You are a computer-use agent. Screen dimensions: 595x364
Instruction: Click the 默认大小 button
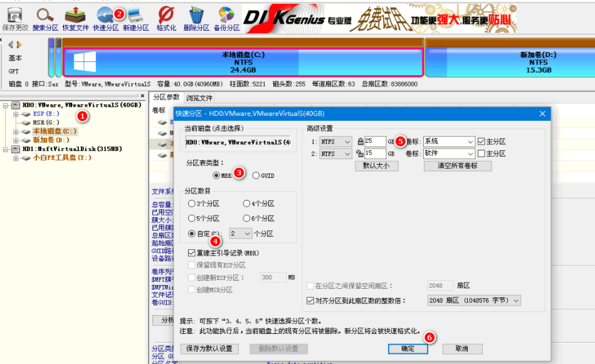(376, 165)
